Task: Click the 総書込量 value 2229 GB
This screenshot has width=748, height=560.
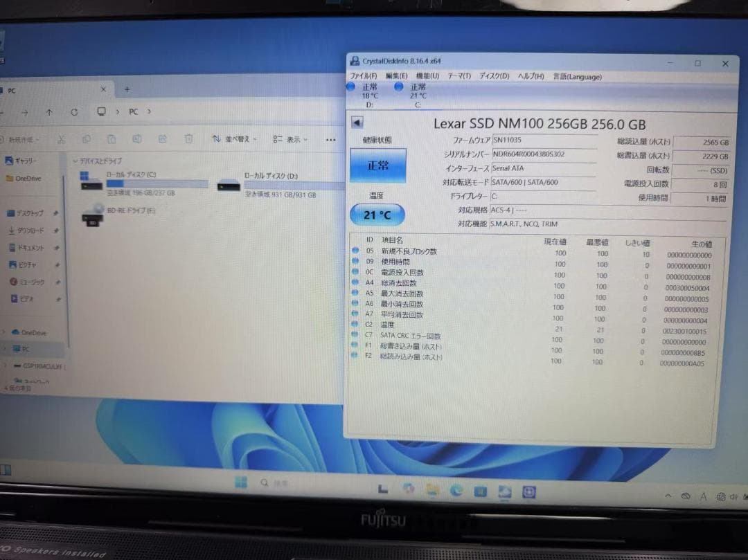Action: 701,156
